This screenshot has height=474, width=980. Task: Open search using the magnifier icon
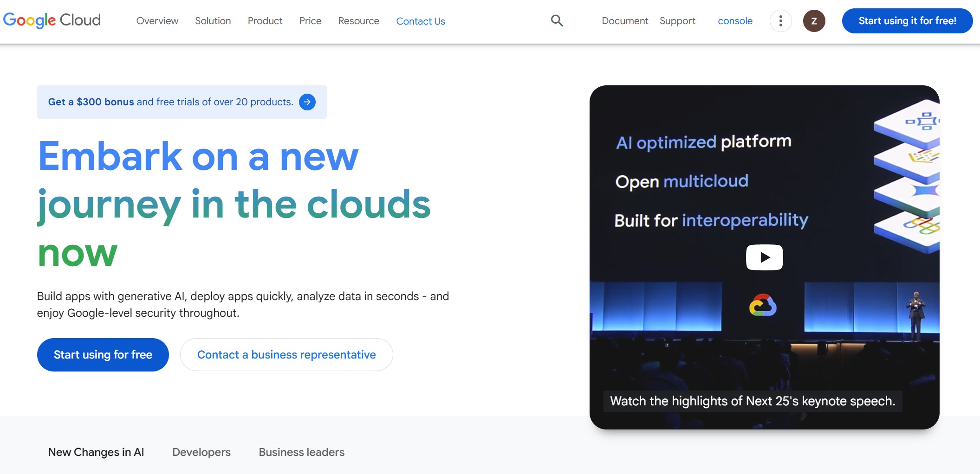(x=557, y=21)
